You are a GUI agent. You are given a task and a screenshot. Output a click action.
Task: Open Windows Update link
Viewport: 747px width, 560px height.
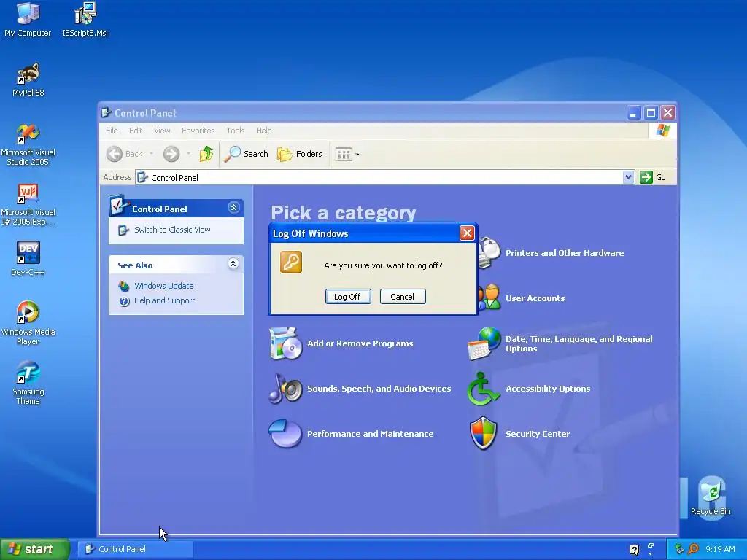[164, 286]
